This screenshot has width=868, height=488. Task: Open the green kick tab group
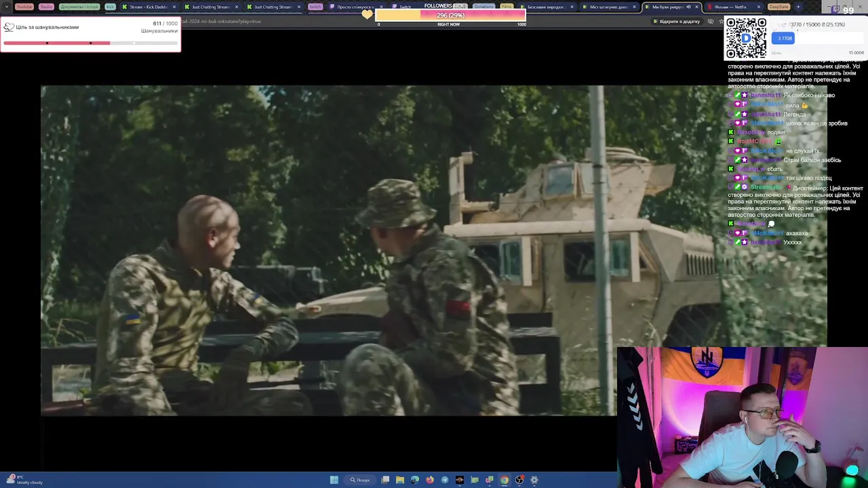click(110, 7)
